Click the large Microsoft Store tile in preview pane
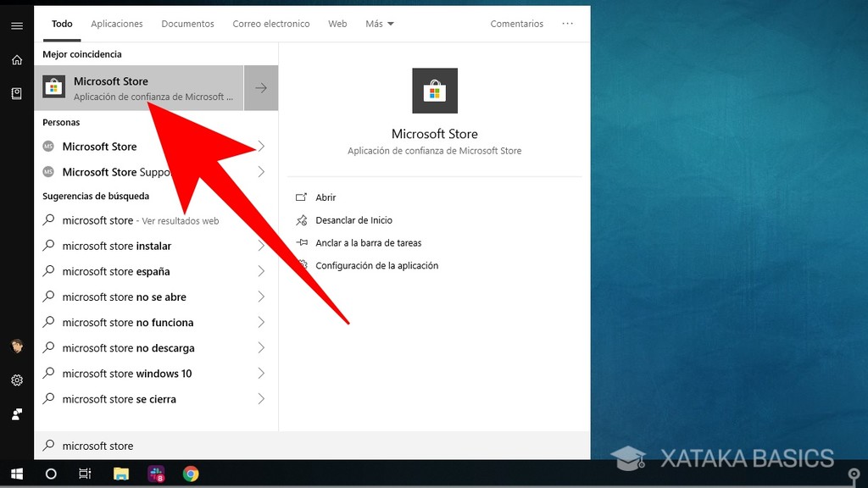The width and height of the screenshot is (868, 488). (x=435, y=91)
